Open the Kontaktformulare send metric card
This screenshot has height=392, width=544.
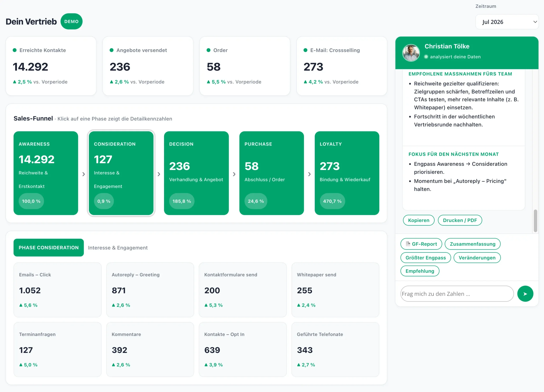(x=243, y=290)
